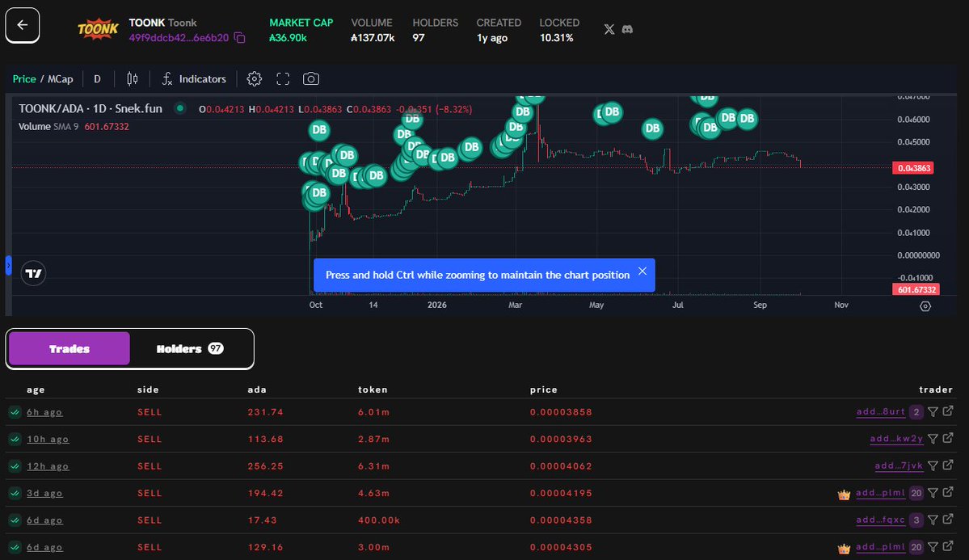Filter trades by trader add…kw2y
Image resolution: width=969 pixels, height=560 pixels.
pyautogui.click(x=933, y=439)
